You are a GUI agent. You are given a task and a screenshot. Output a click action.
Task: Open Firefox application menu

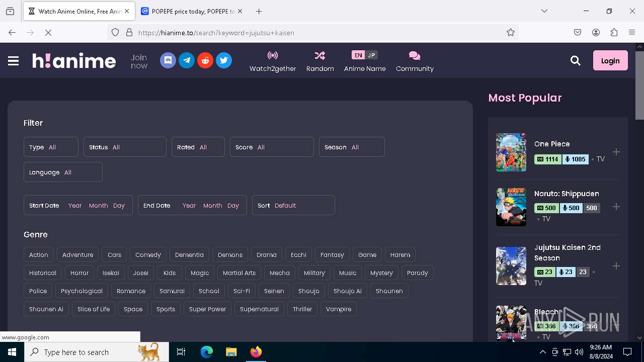[632, 33]
